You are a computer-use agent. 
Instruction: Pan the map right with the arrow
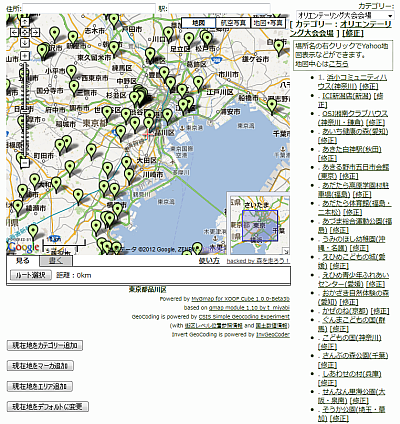click(x=35, y=32)
